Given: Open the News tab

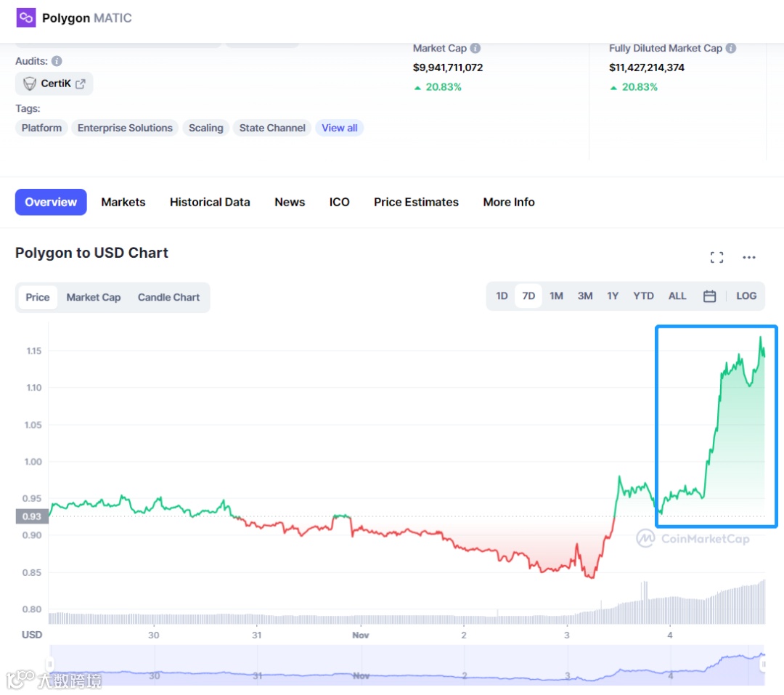Looking at the screenshot, I should tap(290, 202).
